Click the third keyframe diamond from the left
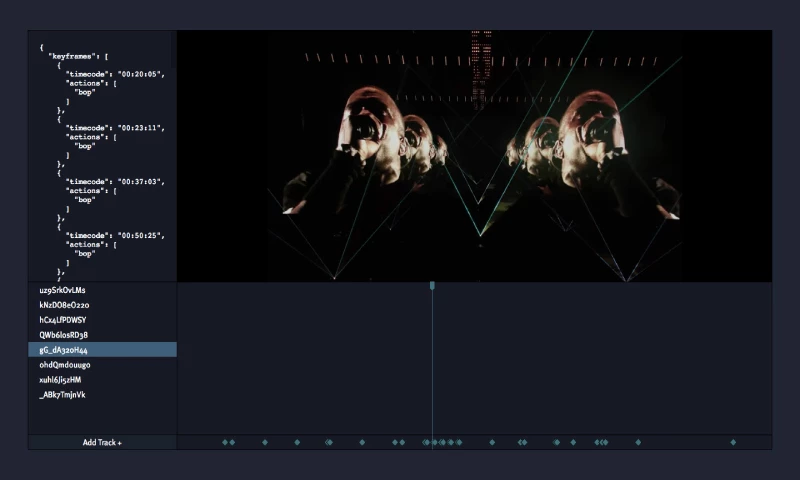 (x=265, y=442)
